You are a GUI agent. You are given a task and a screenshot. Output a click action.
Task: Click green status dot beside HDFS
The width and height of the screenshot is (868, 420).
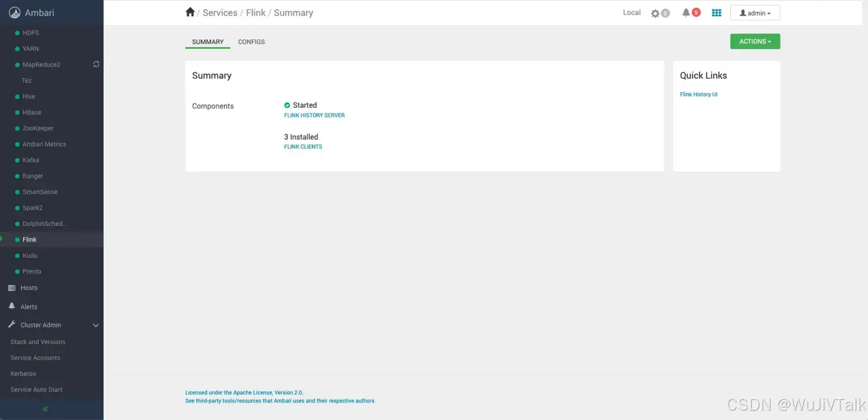17,33
